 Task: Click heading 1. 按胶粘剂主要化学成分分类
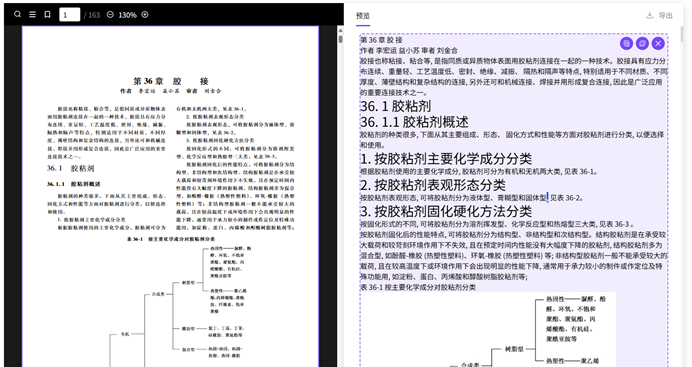pos(446,159)
